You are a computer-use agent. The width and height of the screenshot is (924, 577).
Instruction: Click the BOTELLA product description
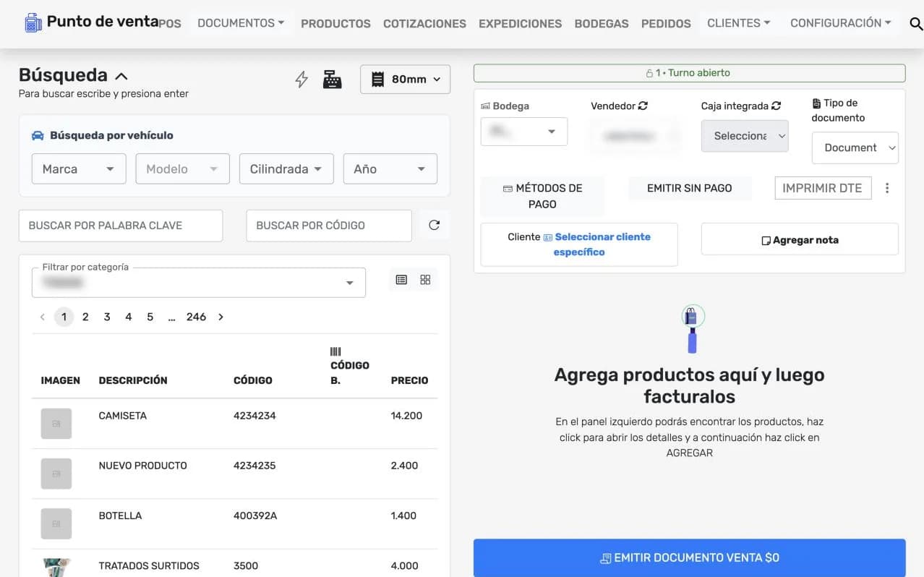120,516
